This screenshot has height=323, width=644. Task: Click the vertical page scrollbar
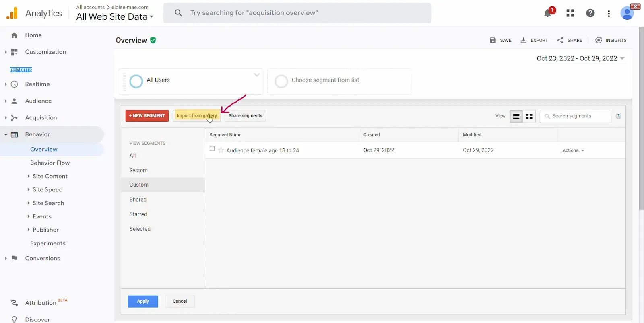641,121
